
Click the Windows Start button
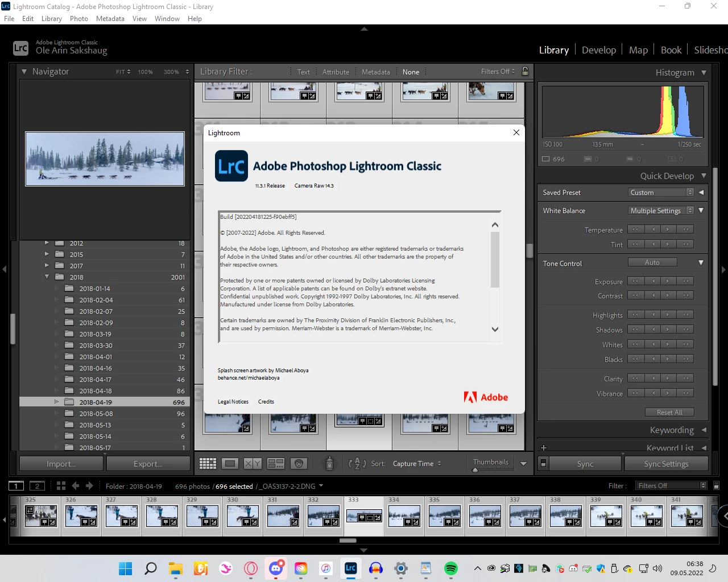tap(126, 568)
